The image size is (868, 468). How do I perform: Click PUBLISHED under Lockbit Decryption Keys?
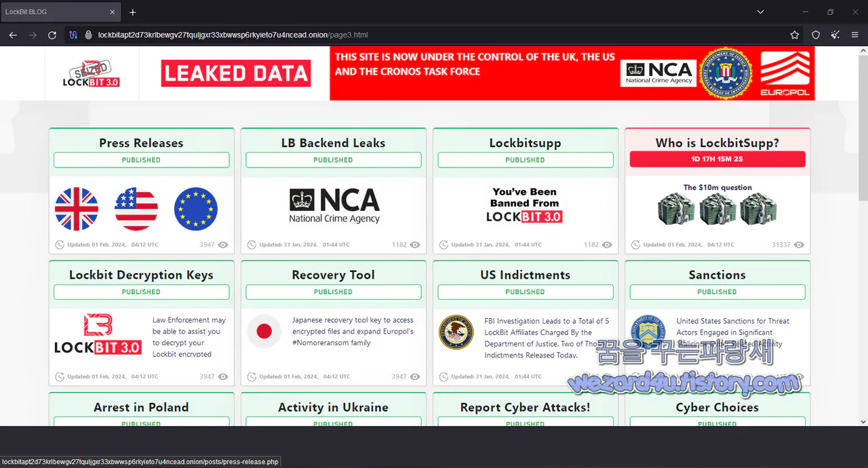(x=141, y=292)
